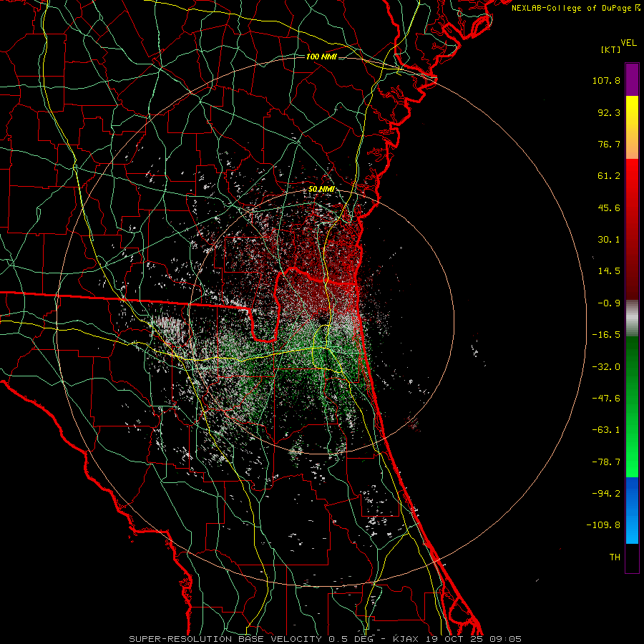Pick the black TH color bar segment

pyautogui.click(x=632, y=557)
